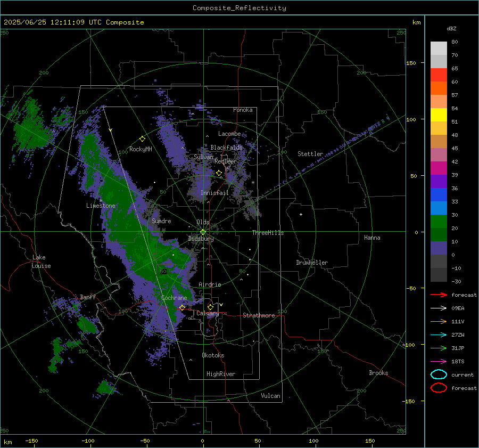Click the Hanna city label

click(372, 238)
